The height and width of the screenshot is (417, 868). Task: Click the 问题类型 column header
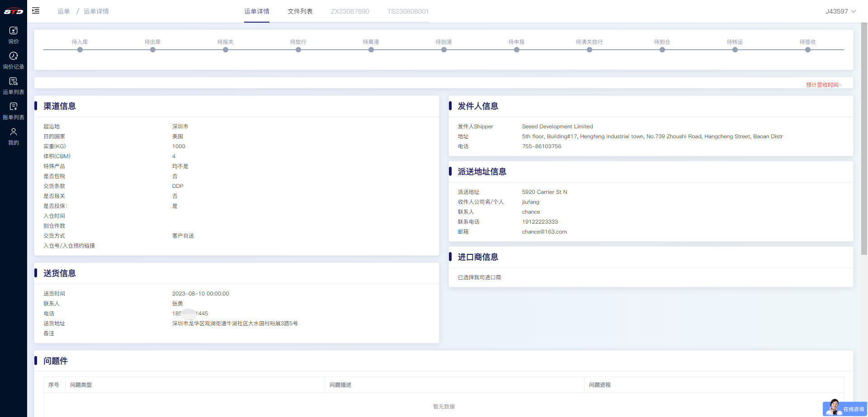pos(81,385)
